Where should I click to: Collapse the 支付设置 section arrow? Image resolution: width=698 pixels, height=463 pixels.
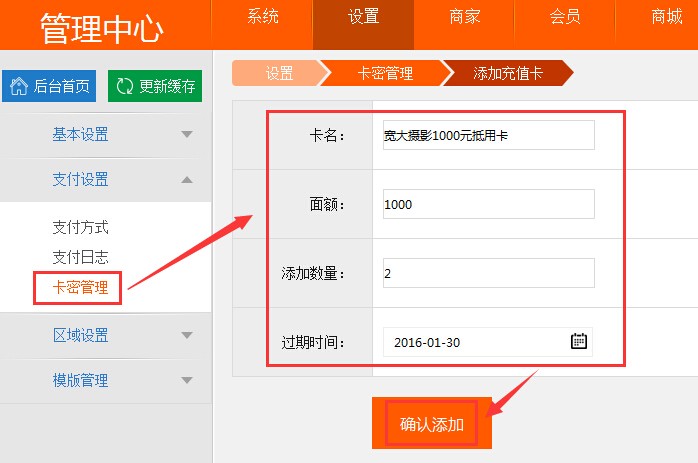[187, 179]
